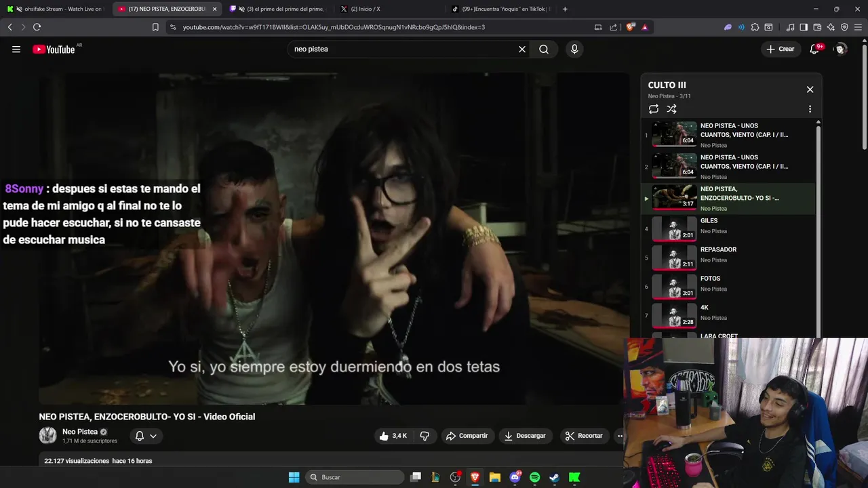Viewport: 868px width, 488px height.
Task: Open OBS Studio from the taskbar
Action: click(x=455, y=477)
